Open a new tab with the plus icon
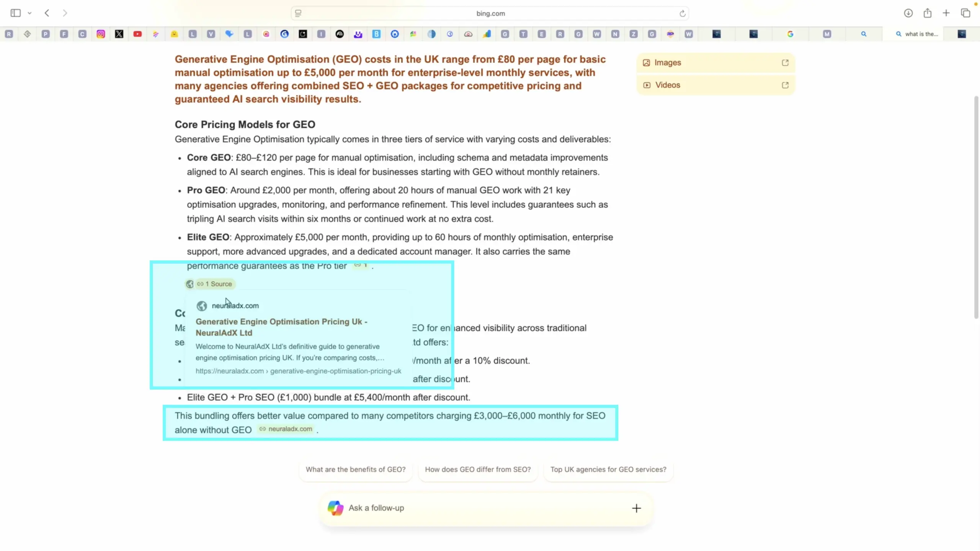Viewport: 980px width, 551px height. tap(946, 13)
